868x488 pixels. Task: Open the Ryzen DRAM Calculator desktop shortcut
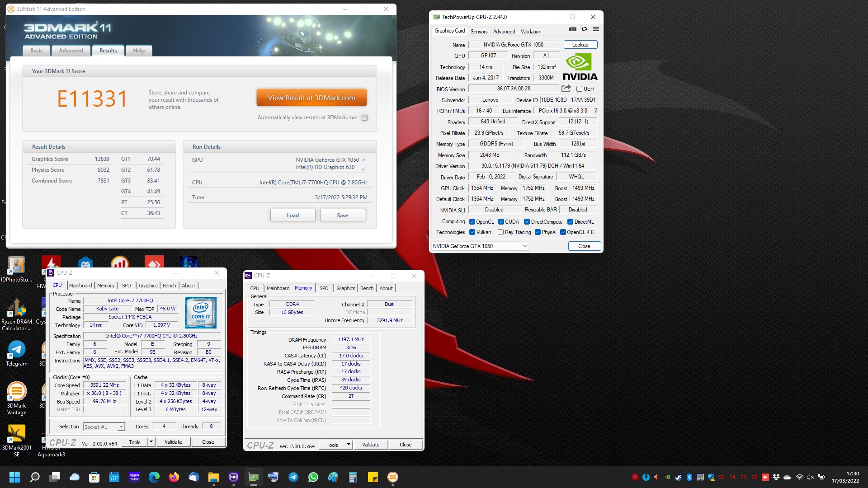(x=17, y=315)
